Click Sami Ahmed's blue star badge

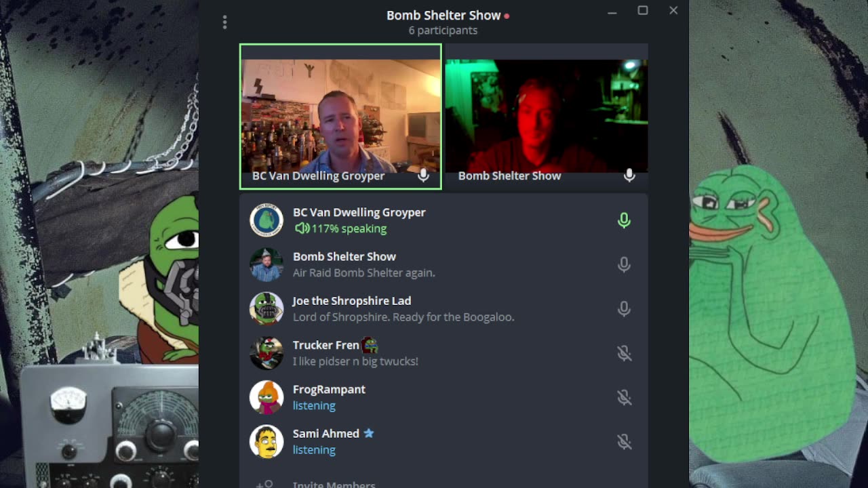tap(368, 433)
